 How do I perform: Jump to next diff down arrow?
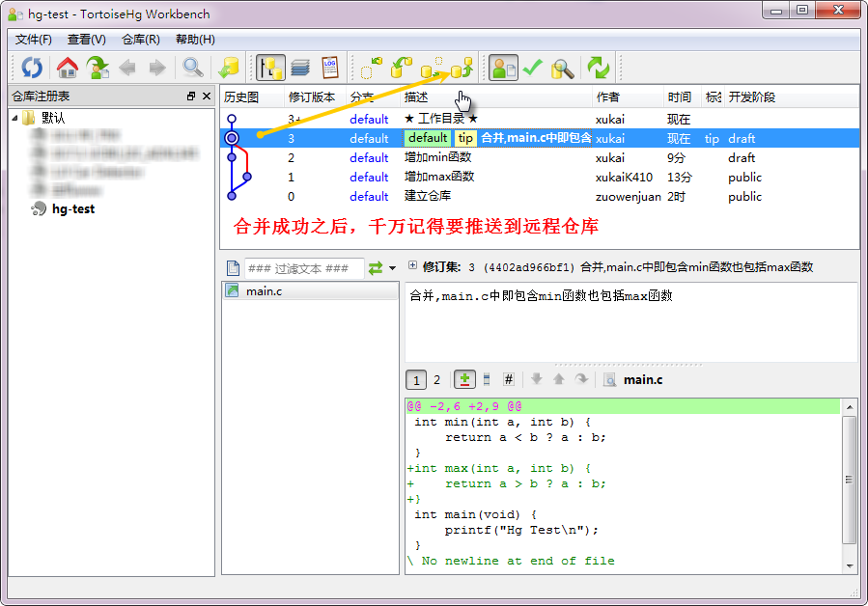537,379
